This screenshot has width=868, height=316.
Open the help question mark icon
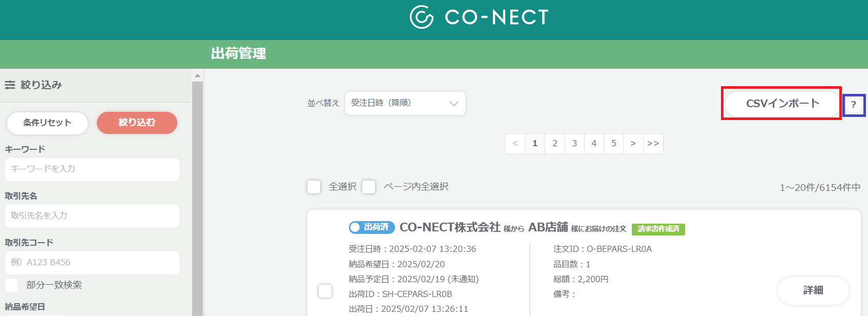point(853,105)
